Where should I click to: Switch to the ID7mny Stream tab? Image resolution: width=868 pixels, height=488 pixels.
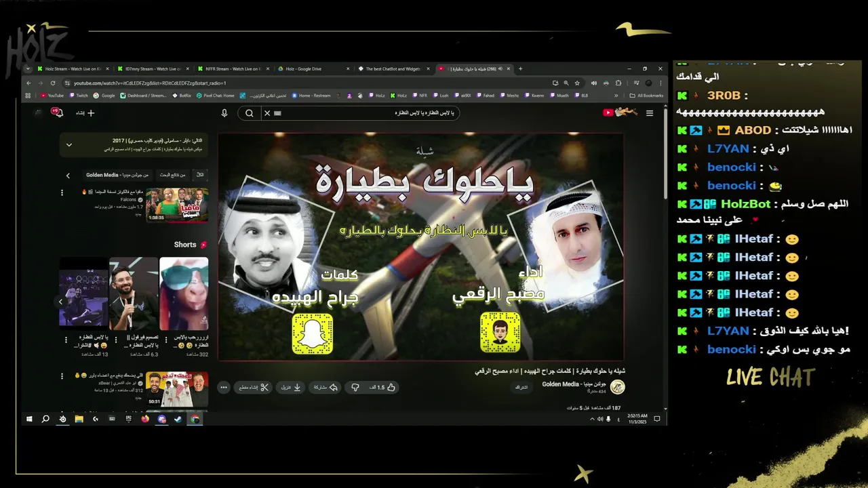click(152, 68)
